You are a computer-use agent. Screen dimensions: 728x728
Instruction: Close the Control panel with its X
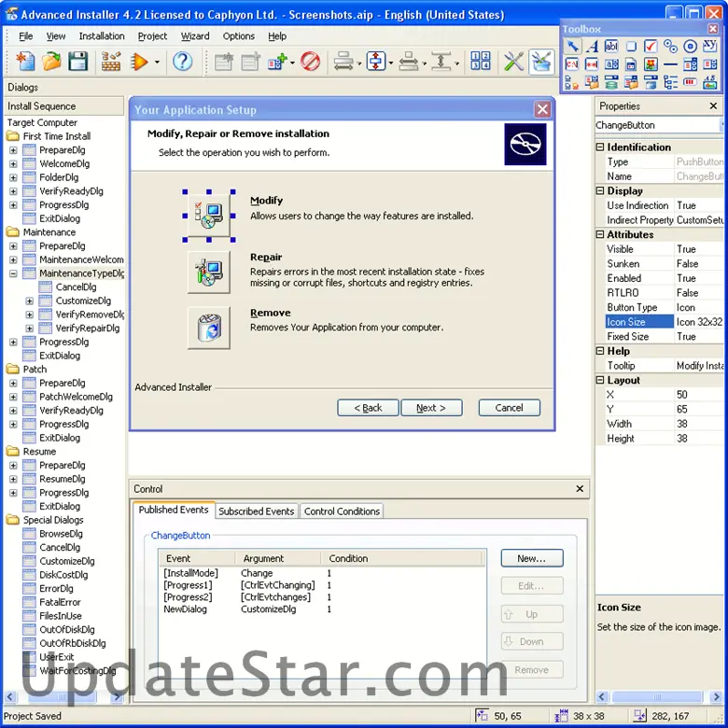[x=580, y=489]
